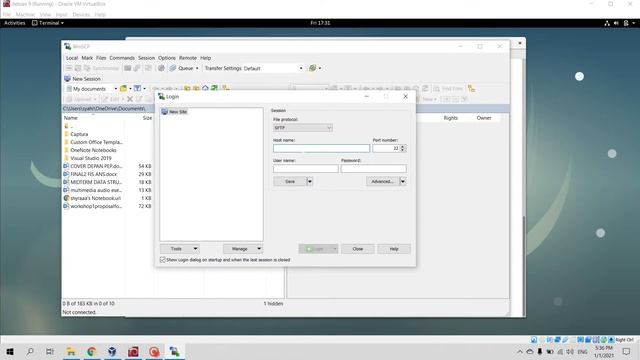Click the Preferences gear icon in toolbar

(161, 68)
